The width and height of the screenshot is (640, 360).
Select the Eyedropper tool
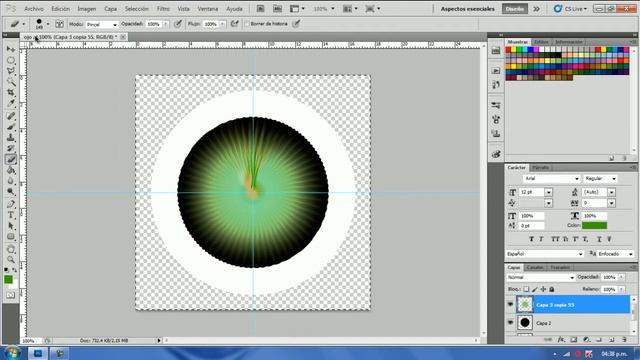coord(11,104)
